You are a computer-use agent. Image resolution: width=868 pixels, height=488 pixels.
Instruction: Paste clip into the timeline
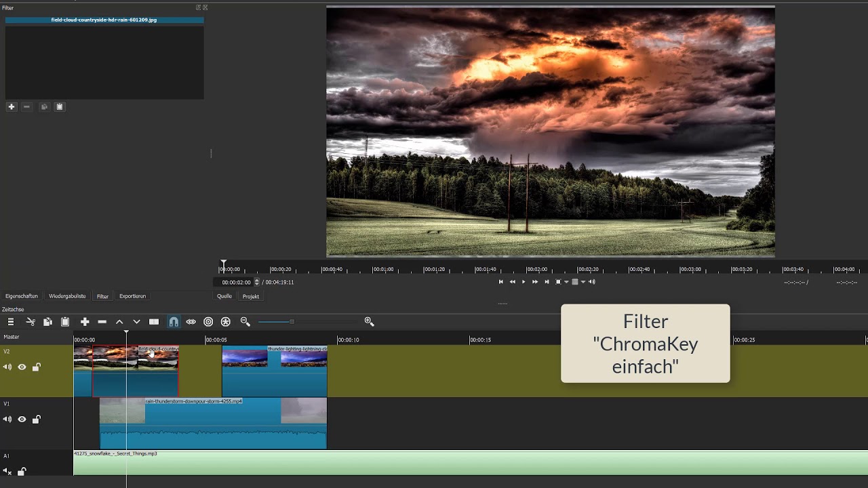pyautogui.click(x=65, y=322)
